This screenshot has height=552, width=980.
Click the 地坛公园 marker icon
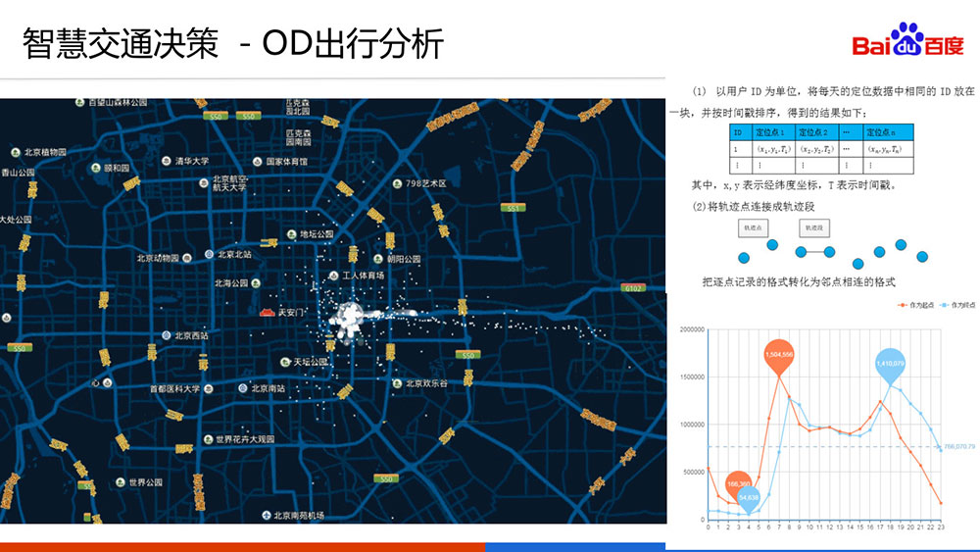coord(291,234)
